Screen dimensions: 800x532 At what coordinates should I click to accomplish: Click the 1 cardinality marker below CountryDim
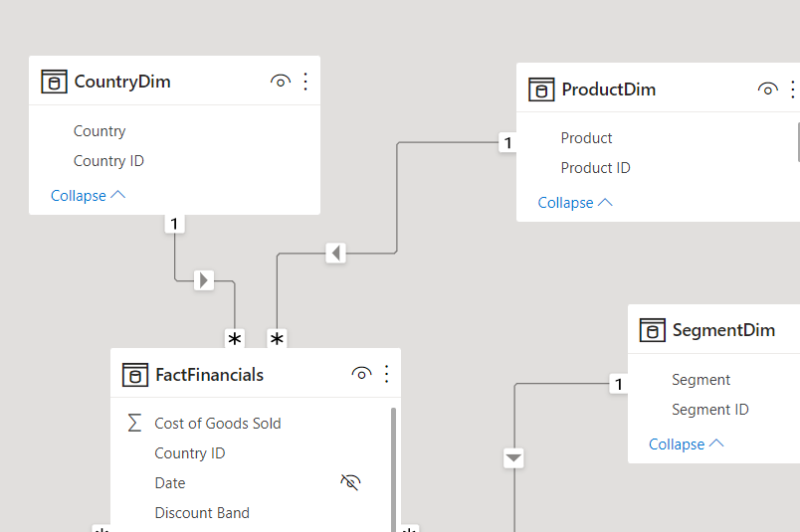click(x=174, y=224)
